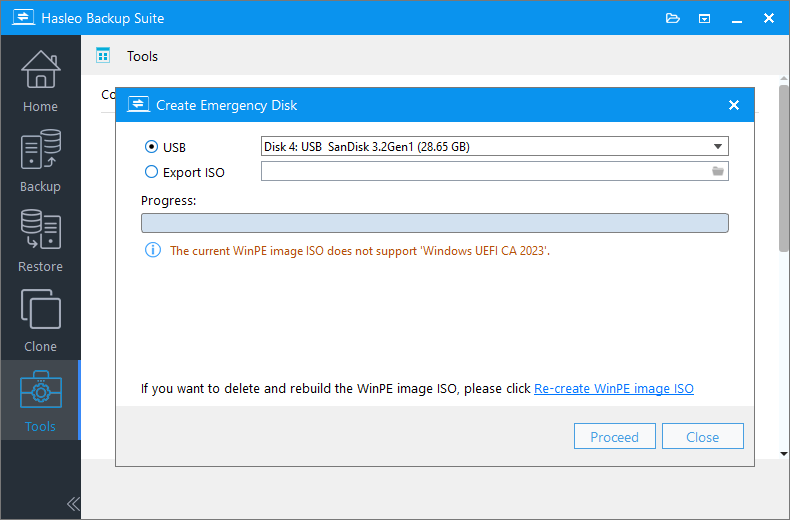Viewport: 790px width, 520px height.
Task: Click the Hasleo Backup Suite logo icon
Action: click(x=23, y=18)
